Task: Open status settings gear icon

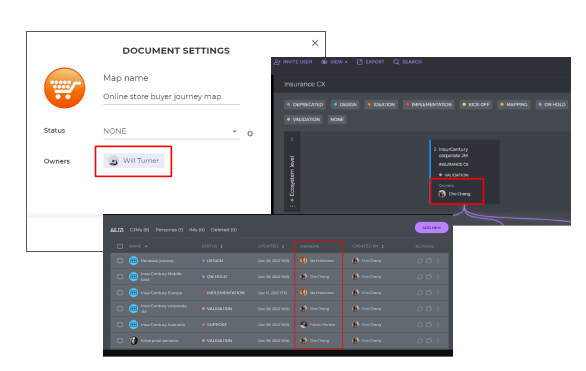Action: pos(250,133)
